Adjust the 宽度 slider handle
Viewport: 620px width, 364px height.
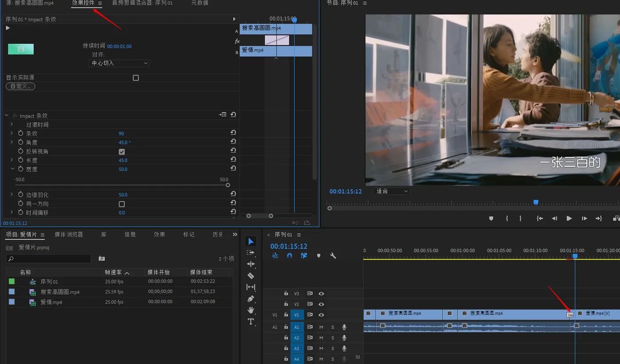[228, 185]
